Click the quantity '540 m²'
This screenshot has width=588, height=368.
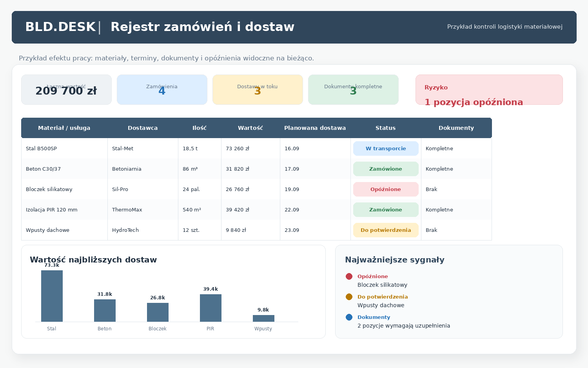[192, 210]
